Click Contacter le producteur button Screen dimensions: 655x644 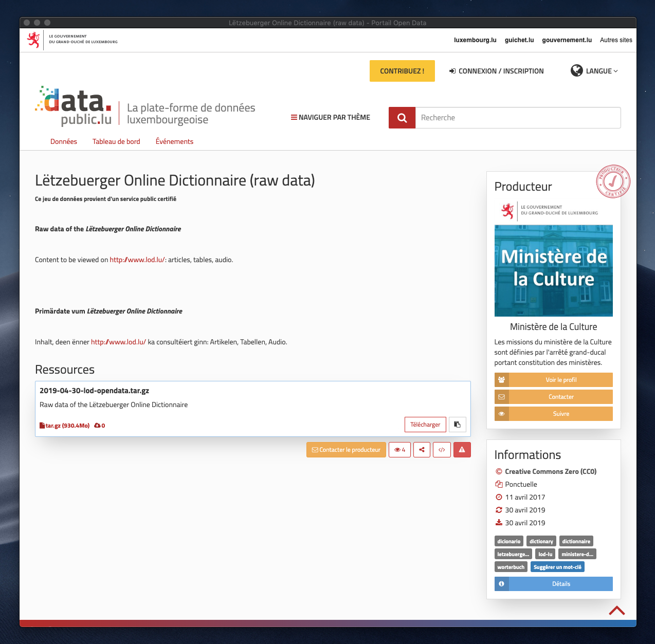click(x=346, y=450)
